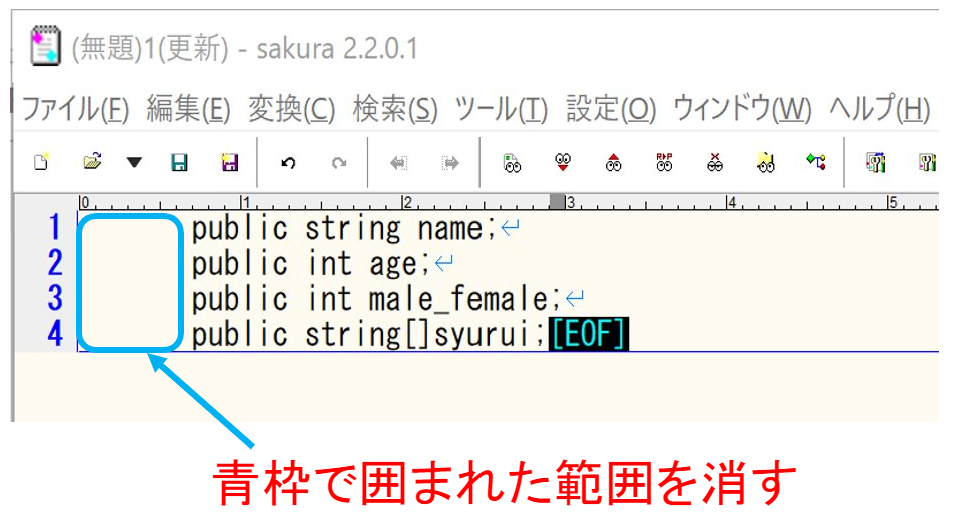Run outline analysis icon

pos(816,162)
